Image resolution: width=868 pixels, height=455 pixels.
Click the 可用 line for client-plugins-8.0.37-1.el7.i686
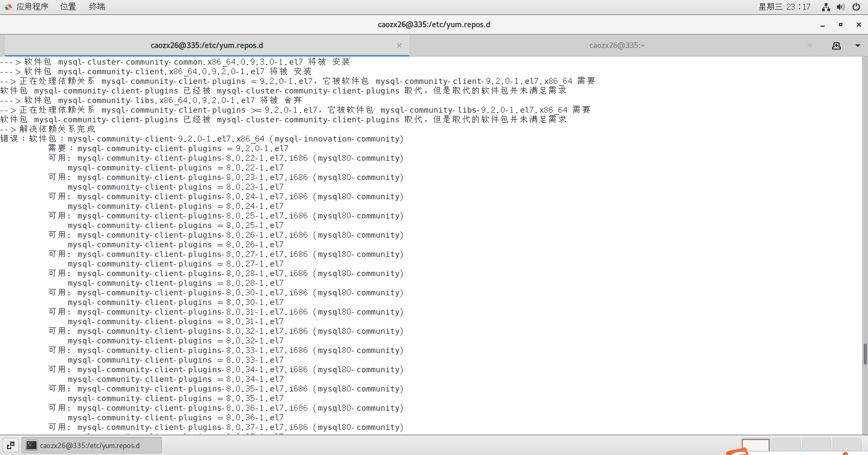point(226,427)
